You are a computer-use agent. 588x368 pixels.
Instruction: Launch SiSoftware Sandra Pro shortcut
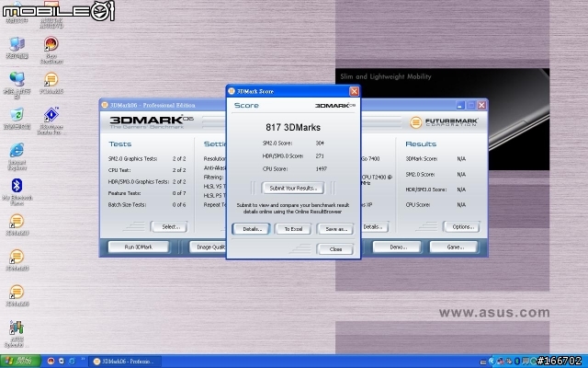[x=51, y=121]
